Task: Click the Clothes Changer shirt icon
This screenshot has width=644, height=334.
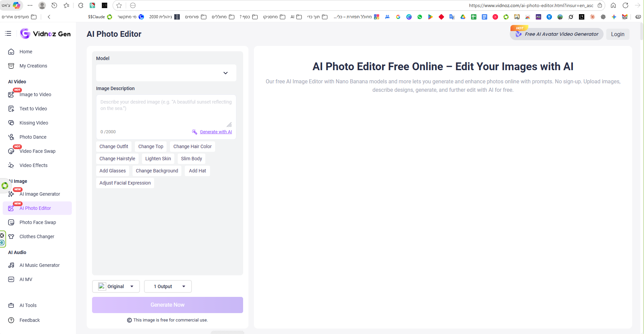Action: point(11,236)
